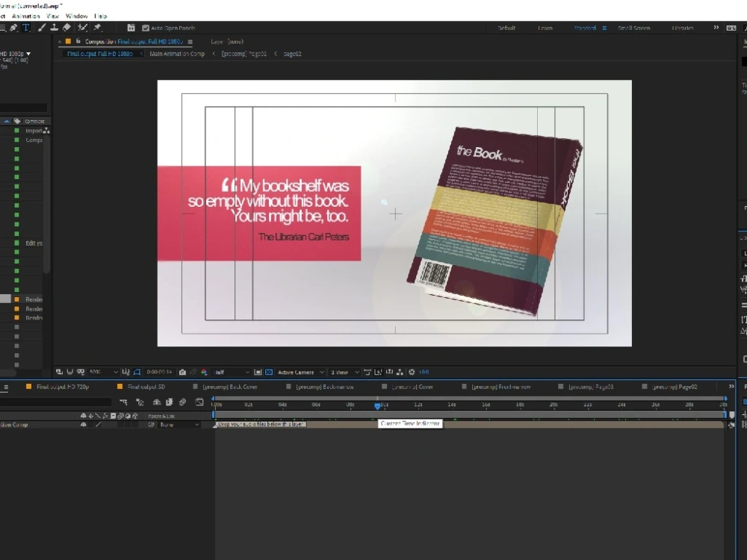Screen dimensions: 747x560
Task: Select the Puppet Pin tool
Action: [98, 28]
